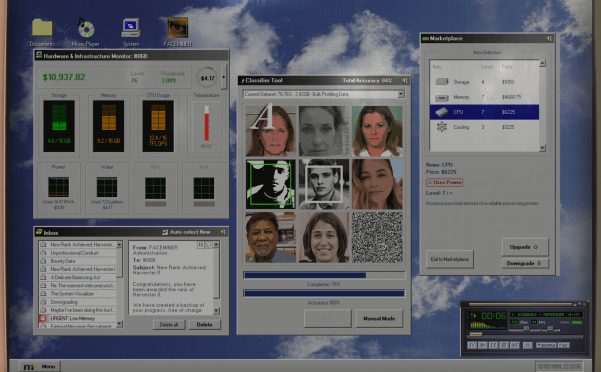Mute sound icon in Inbox title bar
This screenshot has height=372, width=601.
point(223,232)
